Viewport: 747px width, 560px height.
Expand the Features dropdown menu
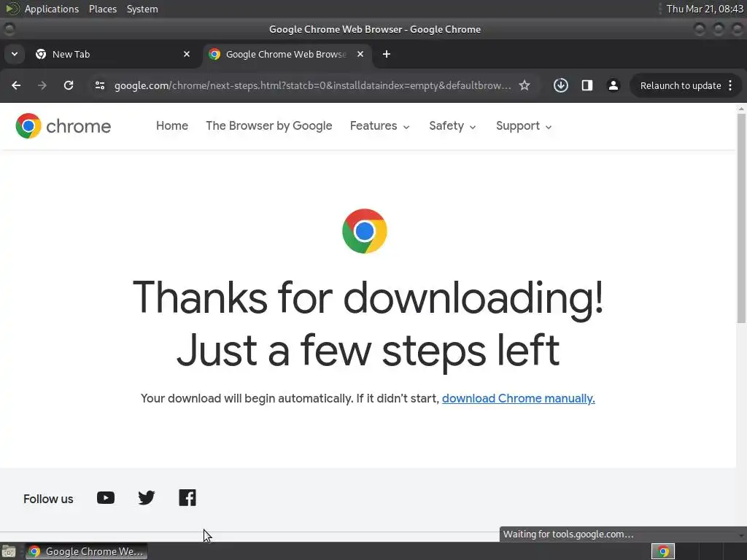coord(379,125)
